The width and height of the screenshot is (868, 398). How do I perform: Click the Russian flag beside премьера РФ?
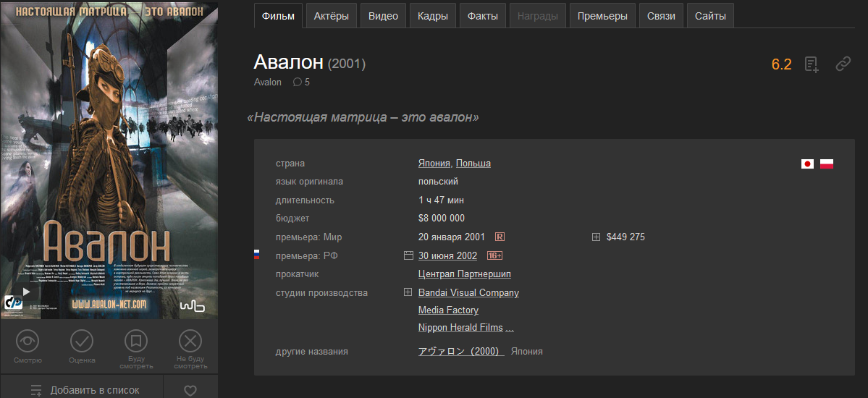pos(256,255)
